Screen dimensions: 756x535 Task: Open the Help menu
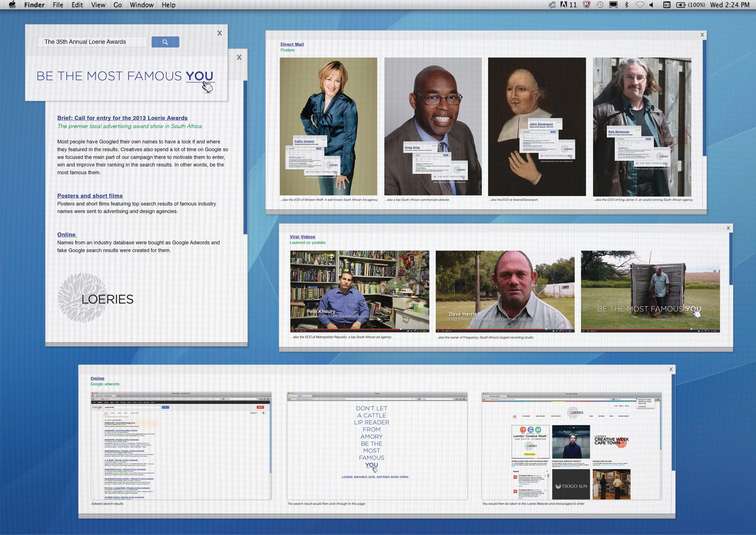[x=169, y=5]
